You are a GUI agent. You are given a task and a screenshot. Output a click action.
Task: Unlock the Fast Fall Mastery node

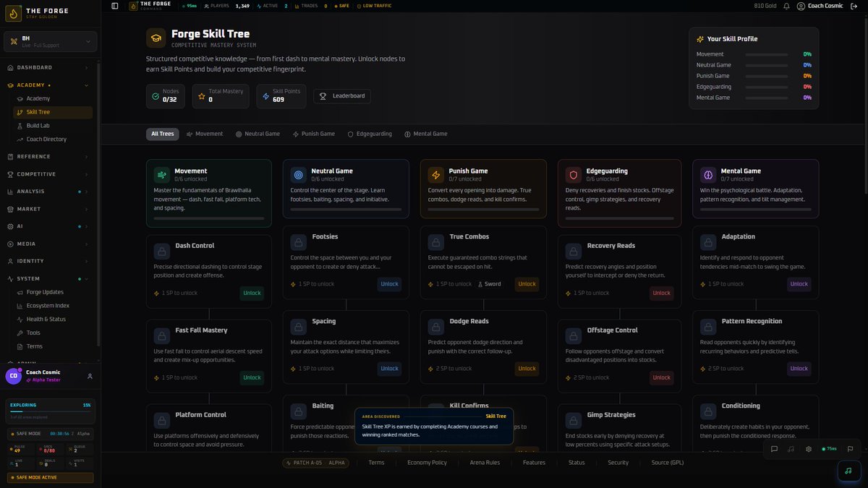click(x=252, y=377)
